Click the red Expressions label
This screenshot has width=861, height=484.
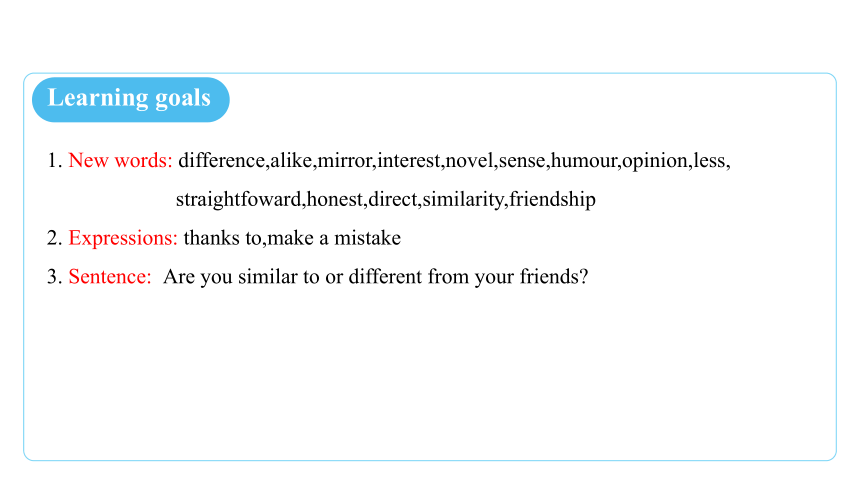tap(123, 238)
